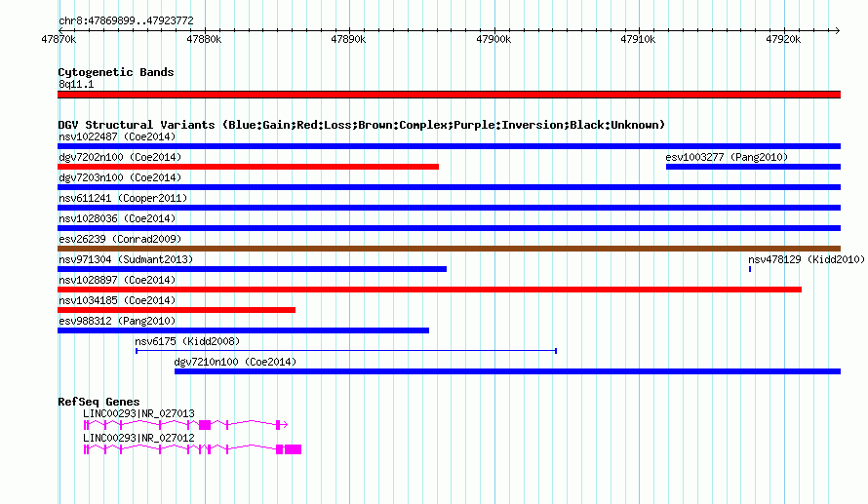Click the nsv1022487 (Coe2014) label
The width and height of the screenshot is (868, 504).
pyautogui.click(x=117, y=136)
